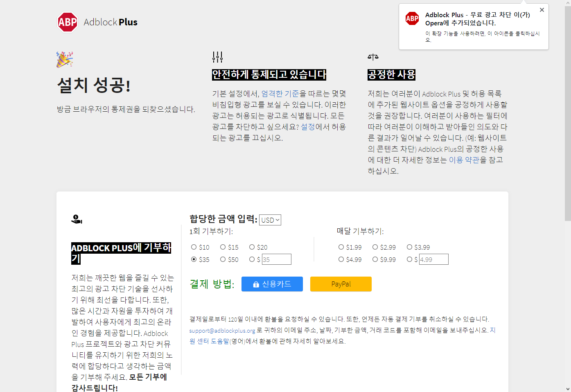Click the ABP logo in page header

pos(68,22)
